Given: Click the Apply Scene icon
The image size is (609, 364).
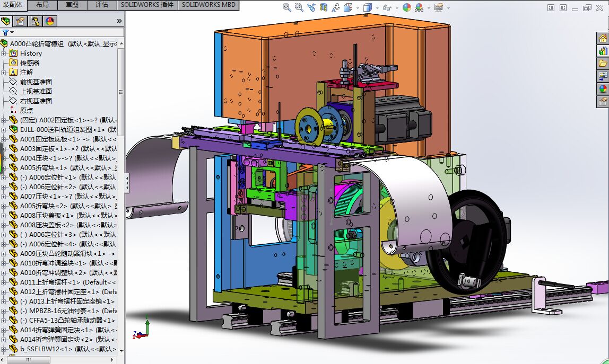Looking at the screenshot, I should click(x=419, y=7).
